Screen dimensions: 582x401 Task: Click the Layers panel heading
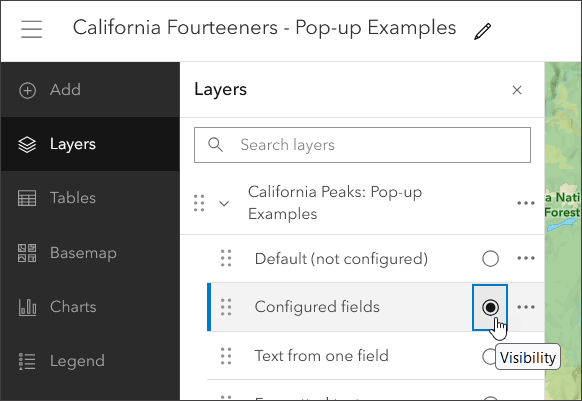point(220,89)
